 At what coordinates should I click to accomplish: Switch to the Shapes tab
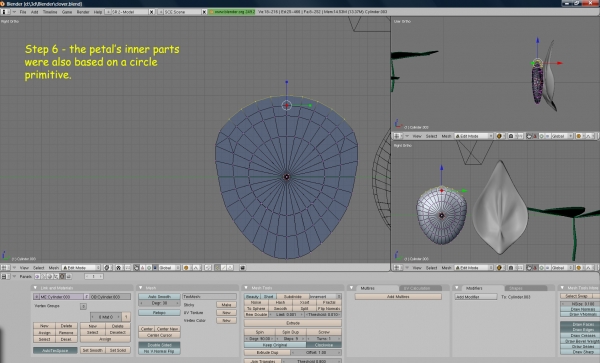[x=525, y=288]
